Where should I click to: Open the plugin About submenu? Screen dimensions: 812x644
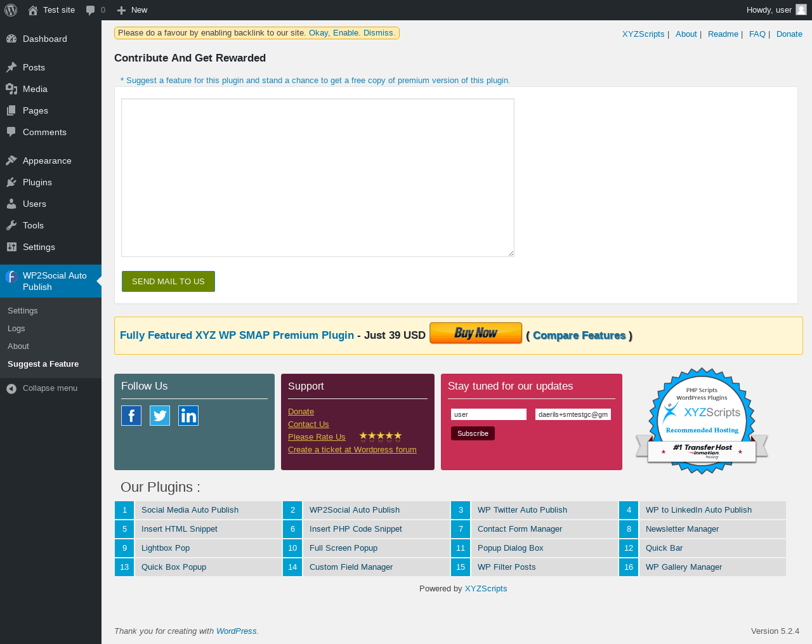(18, 346)
